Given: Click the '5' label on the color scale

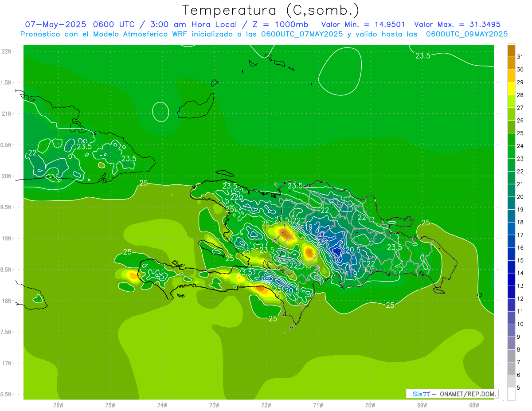Looking at the screenshot, I should pyautogui.click(x=519, y=388).
